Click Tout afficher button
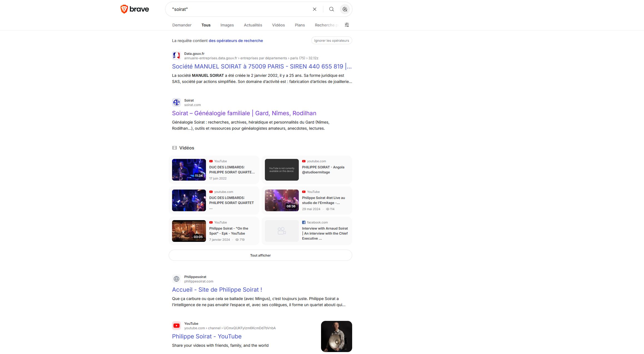 [260, 255]
